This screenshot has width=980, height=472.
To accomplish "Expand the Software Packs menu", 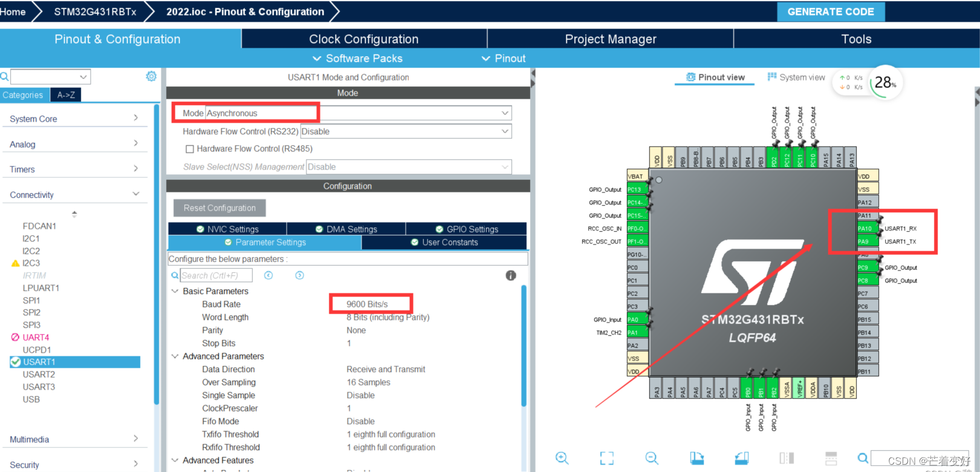I will pos(357,58).
